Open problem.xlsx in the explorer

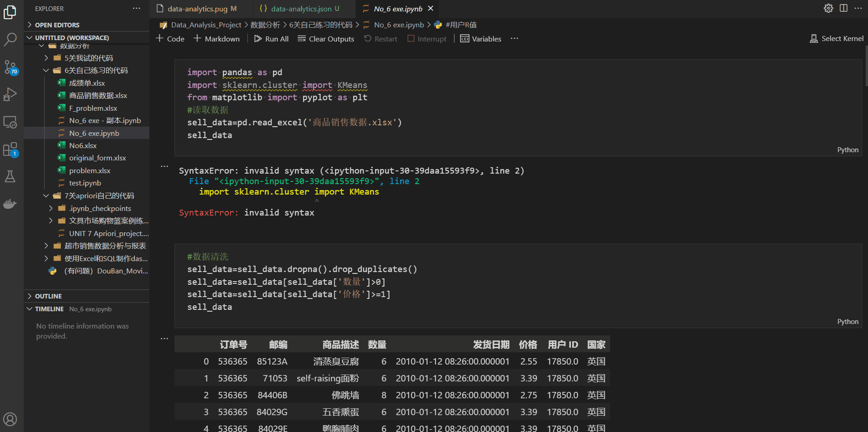(x=90, y=170)
